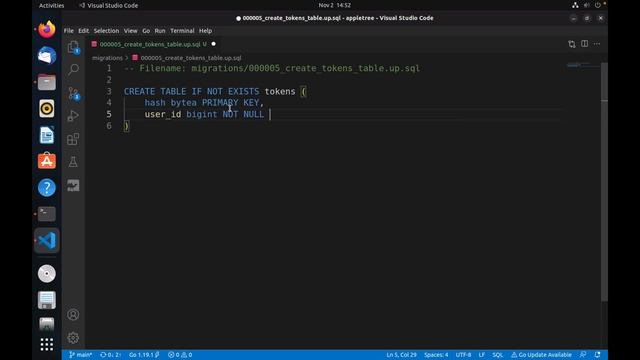640x360 pixels.
Task: Click Go 1.19.1 version in status bar
Action: click(x=144, y=355)
